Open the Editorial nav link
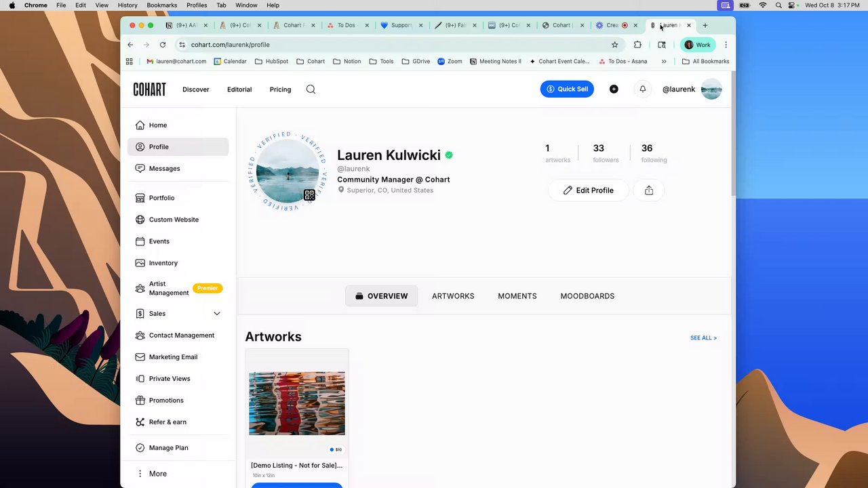Screen dimensions: 868x488 click(239, 89)
